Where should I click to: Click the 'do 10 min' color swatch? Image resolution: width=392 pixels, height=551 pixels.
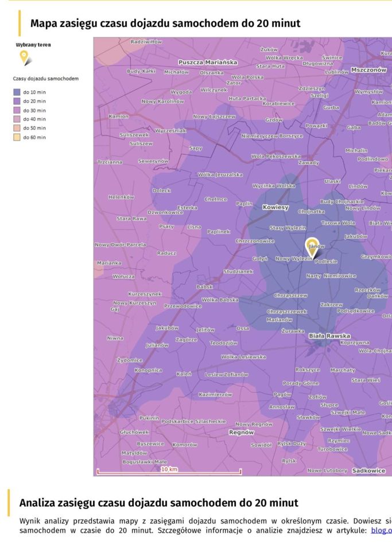point(17,92)
